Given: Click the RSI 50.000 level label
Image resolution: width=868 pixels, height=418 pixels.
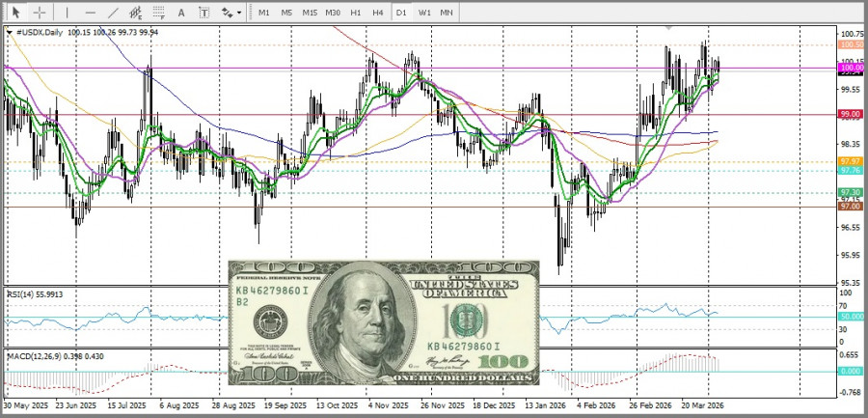Looking at the screenshot, I should (x=851, y=316).
